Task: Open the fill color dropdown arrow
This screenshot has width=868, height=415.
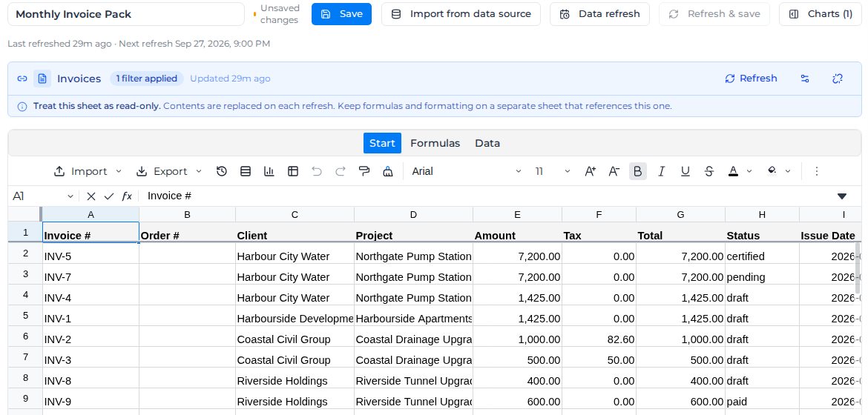Action: [788, 171]
